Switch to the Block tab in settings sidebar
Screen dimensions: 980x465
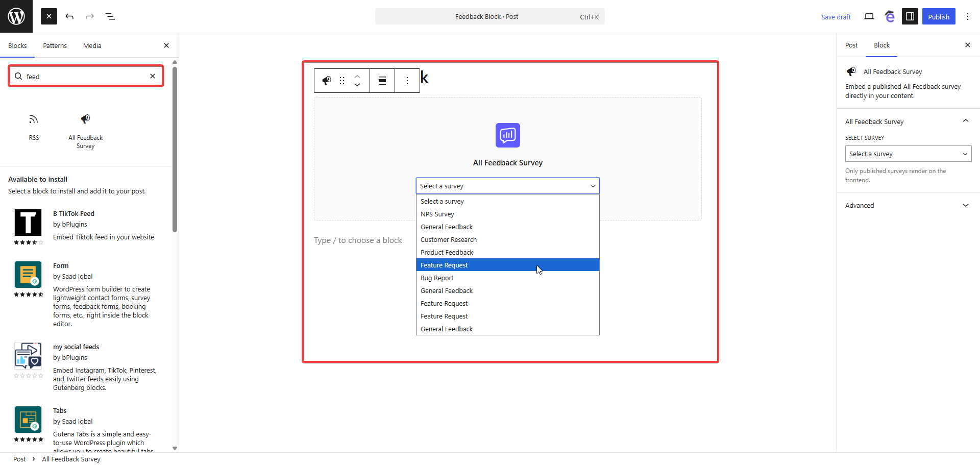point(881,45)
